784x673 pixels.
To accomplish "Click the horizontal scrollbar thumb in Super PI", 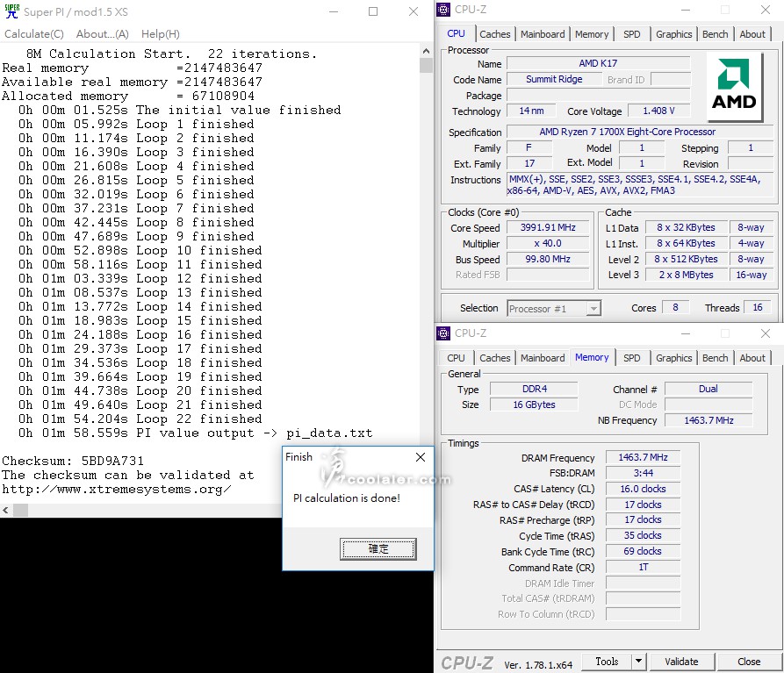I will (20, 510).
